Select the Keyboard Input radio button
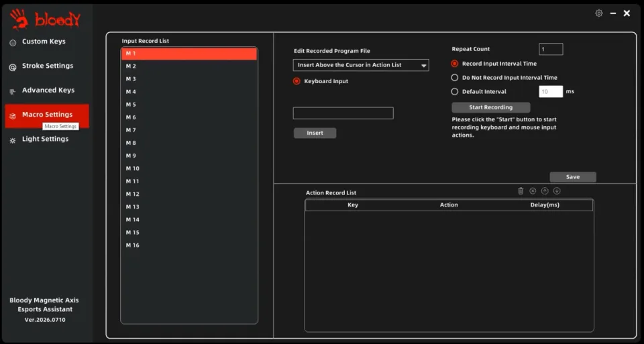Viewport: 644px width, 344px height. click(x=297, y=81)
